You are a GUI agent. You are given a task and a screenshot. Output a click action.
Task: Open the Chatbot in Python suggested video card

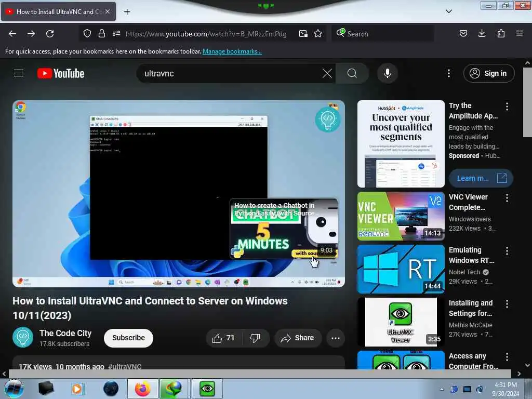(x=284, y=229)
